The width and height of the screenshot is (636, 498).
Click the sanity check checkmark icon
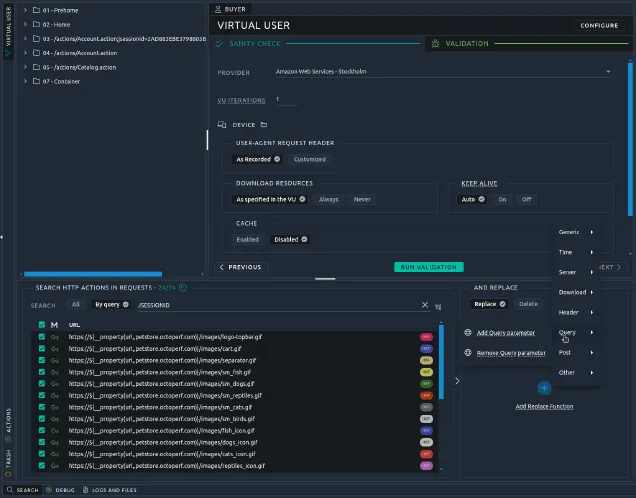tap(219, 43)
